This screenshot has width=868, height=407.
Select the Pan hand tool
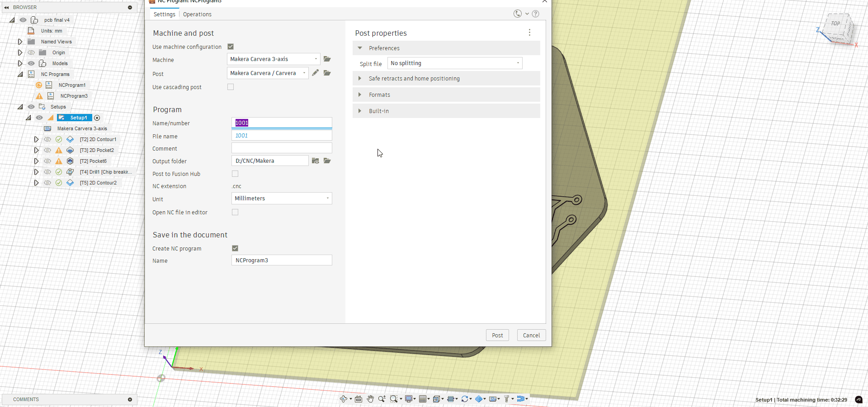pos(370,399)
